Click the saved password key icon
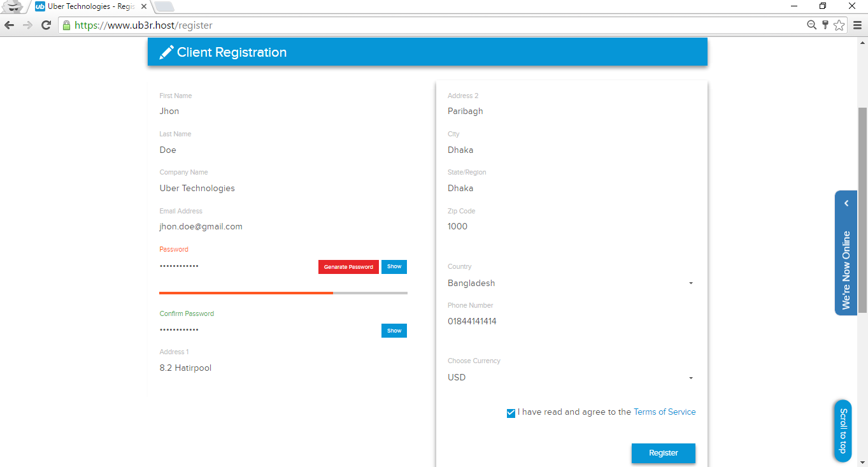Screen dimensions: 868x467 click(825, 25)
